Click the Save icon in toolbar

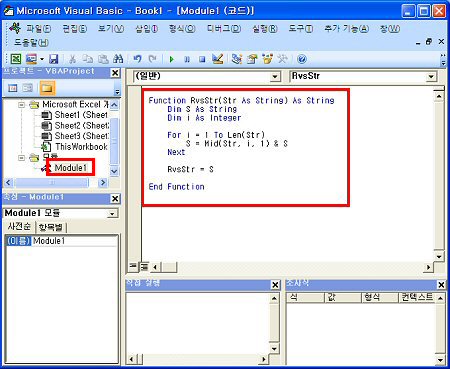pyautogui.click(x=53, y=59)
